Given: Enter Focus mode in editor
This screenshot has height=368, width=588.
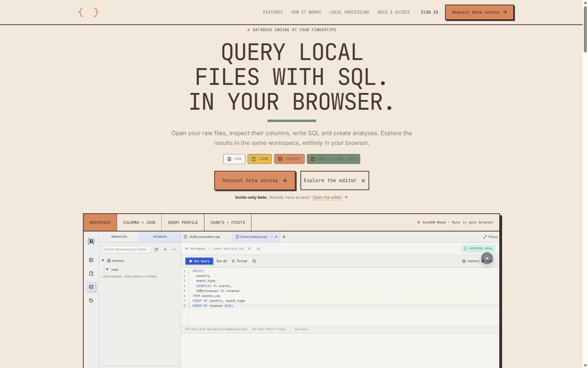Looking at the screenshot, I should click(x=490, y=237).
